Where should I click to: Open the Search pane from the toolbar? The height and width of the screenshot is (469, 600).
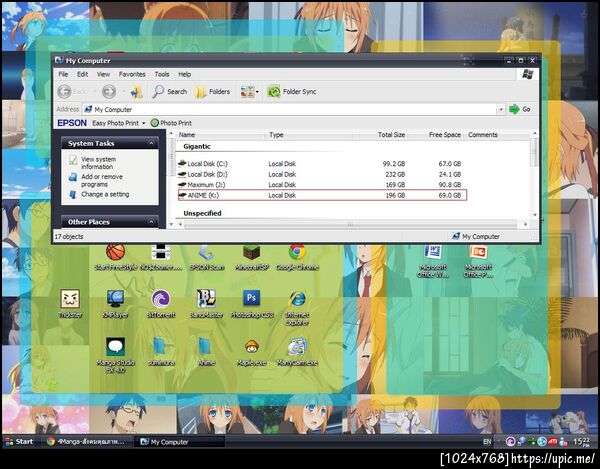click(170, 92)
